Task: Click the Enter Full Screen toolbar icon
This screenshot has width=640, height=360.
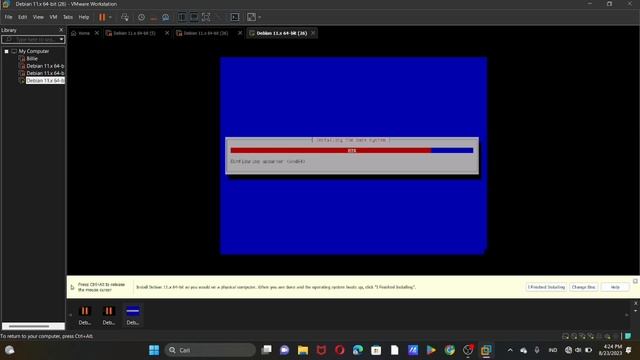Action: 206,17
